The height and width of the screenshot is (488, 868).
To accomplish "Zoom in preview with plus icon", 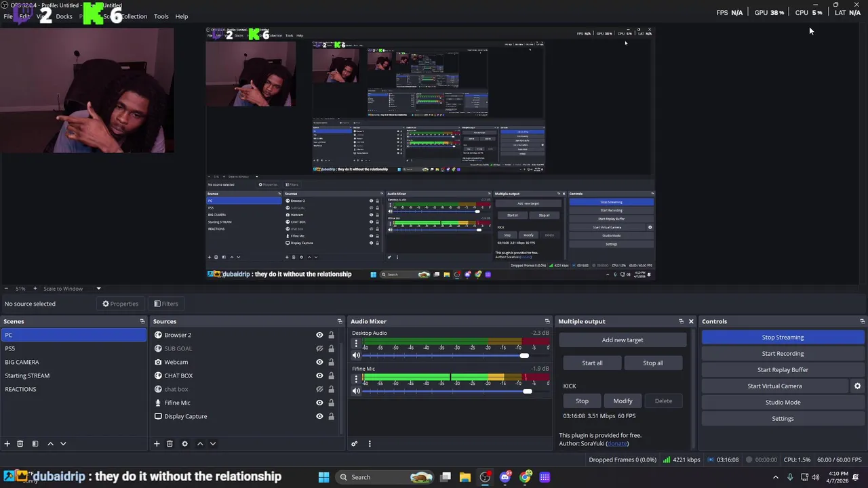I will [x=35, y=288].
